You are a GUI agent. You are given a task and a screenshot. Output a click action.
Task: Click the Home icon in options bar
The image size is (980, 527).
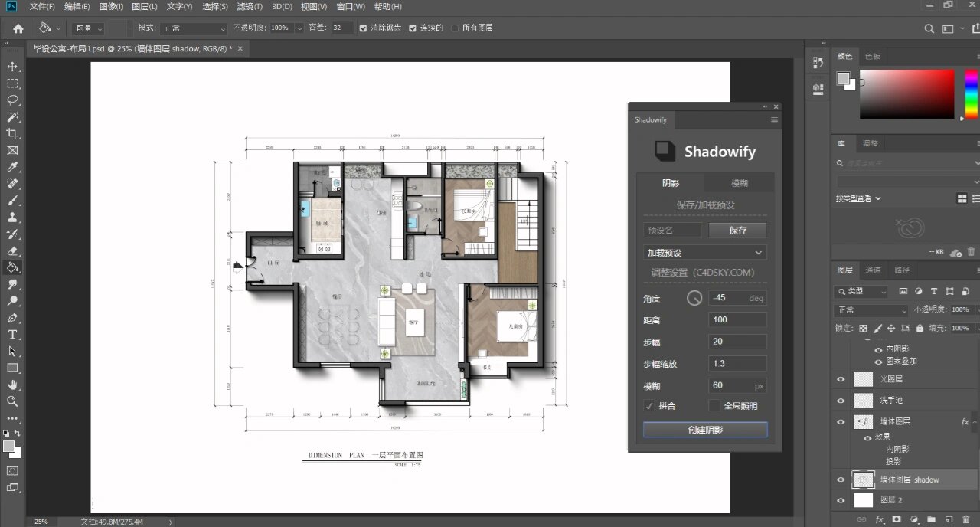[x=18, y=28]
